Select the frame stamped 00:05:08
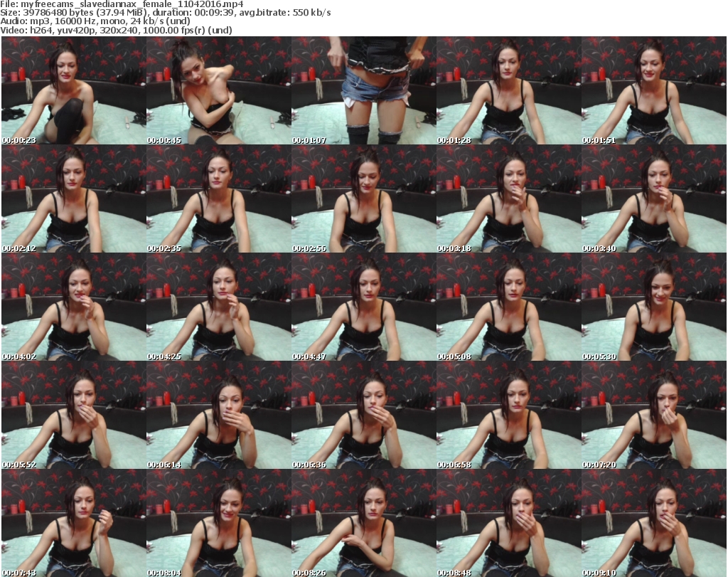 (x=509, y=307)
